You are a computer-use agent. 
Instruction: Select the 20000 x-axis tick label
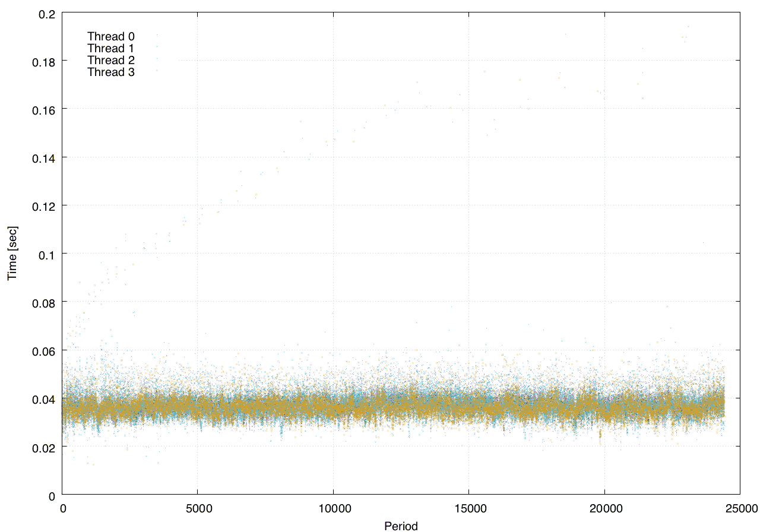point(604,508)
